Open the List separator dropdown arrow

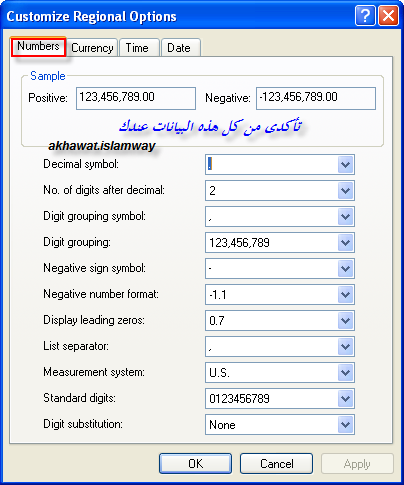(345, 346)
